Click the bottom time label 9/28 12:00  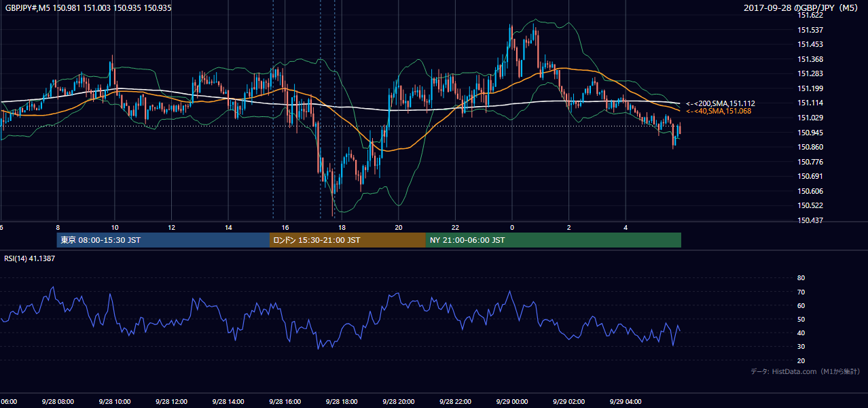(x=171, y=402)
